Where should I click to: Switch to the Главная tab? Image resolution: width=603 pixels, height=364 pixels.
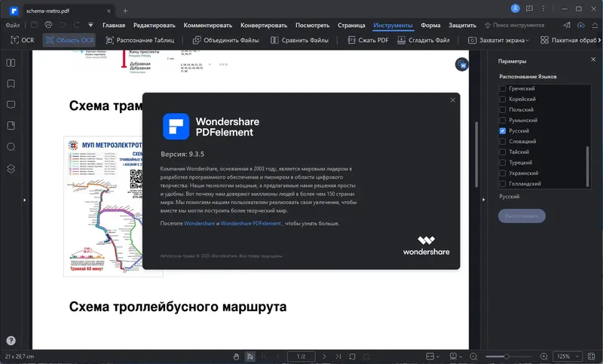click(x=114, y=26)
